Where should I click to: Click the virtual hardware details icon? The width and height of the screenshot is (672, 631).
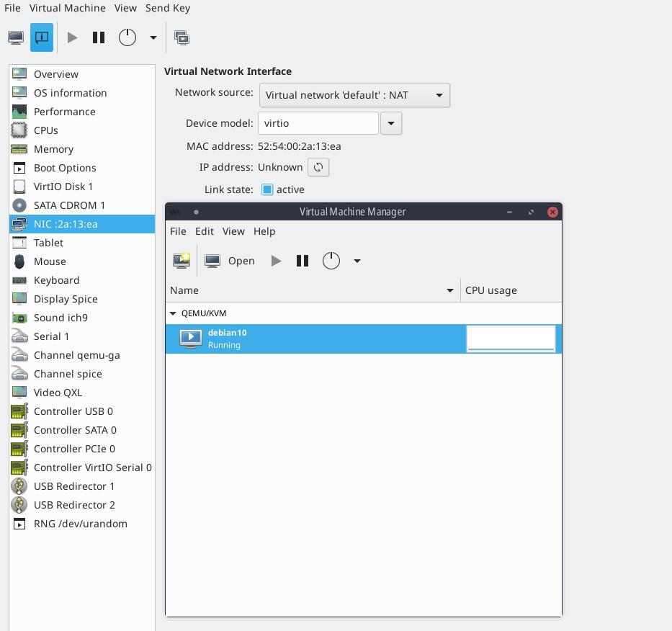coord(42,37)
